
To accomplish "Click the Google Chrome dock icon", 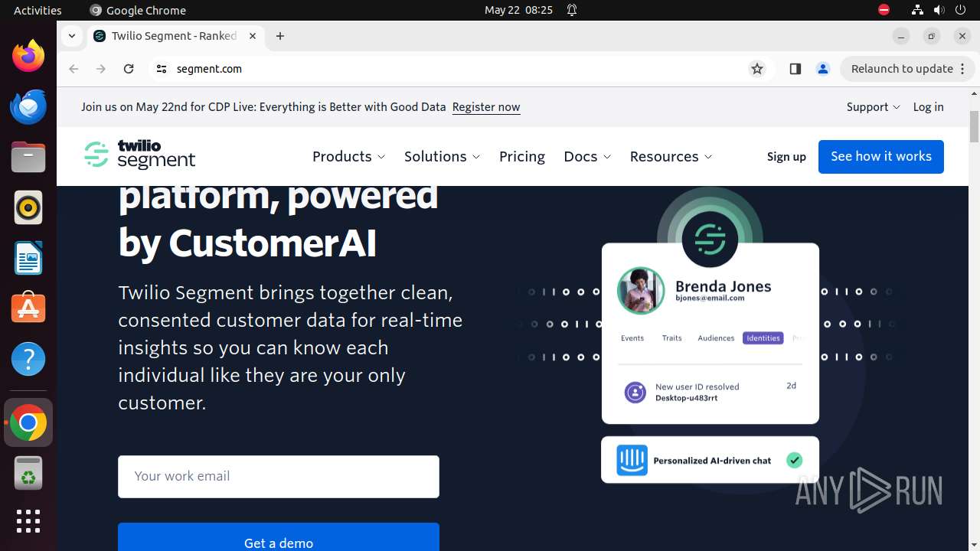I will (x=28, y=422).
